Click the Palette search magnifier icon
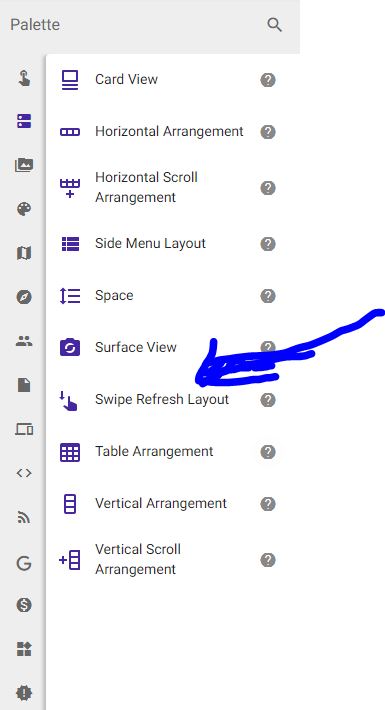The height and width of the screenshot is (710, 385). click(x=274, y=24)
